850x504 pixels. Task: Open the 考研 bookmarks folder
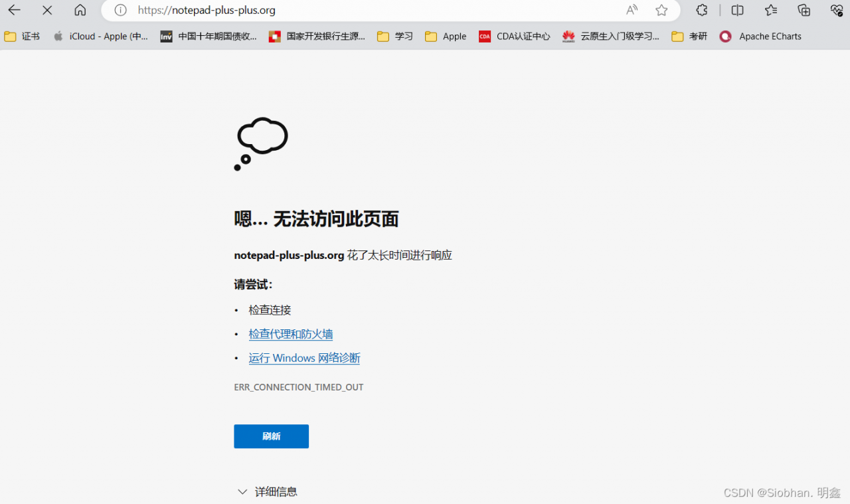tap(689, 37)
